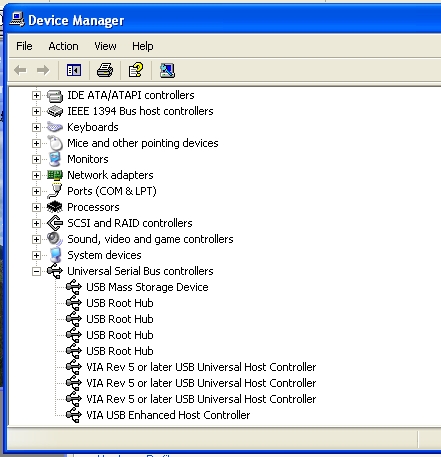Open the View menu
The height and width of the screenshot is (457, 441).
(x=105, y=46)
